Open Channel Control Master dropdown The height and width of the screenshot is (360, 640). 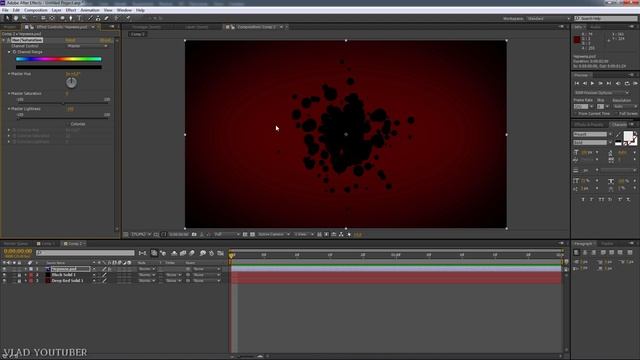(x=88, y=46)
